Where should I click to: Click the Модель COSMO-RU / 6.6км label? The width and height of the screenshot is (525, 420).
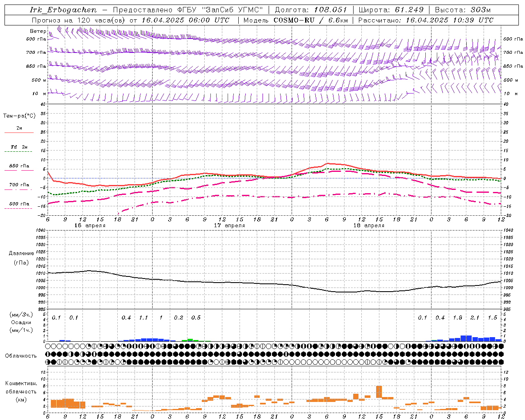[296, 20]
